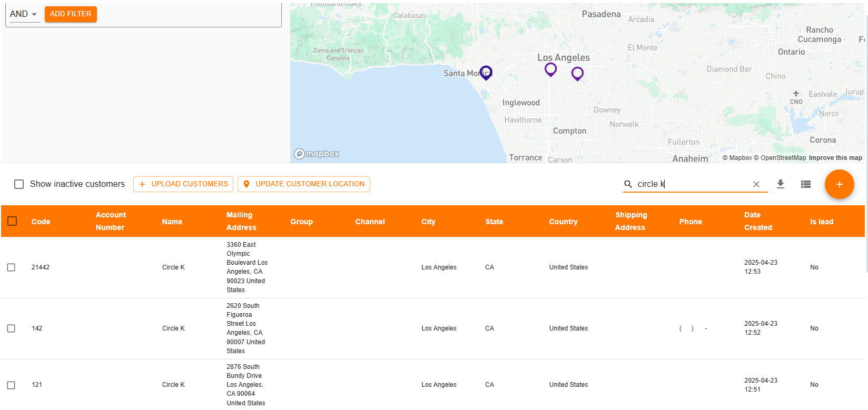The width and height of the screenshot is (868, 410).
Task: Click code 21442 cell
Action: 41,267
